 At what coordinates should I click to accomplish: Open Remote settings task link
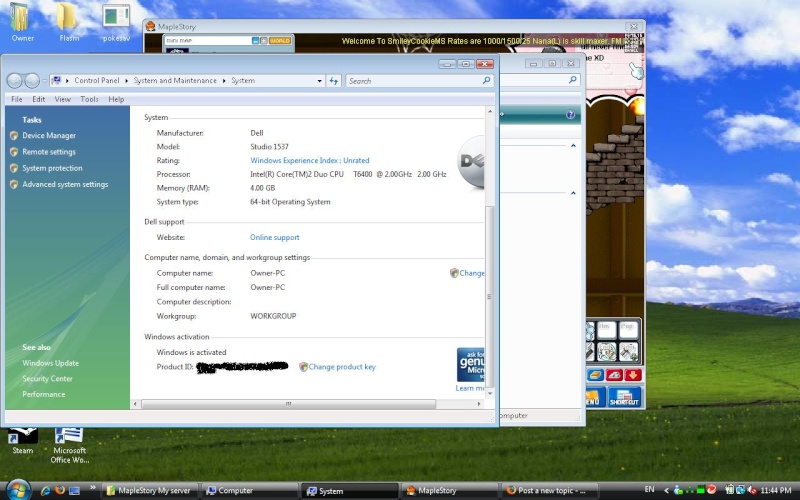coord(49,152)
